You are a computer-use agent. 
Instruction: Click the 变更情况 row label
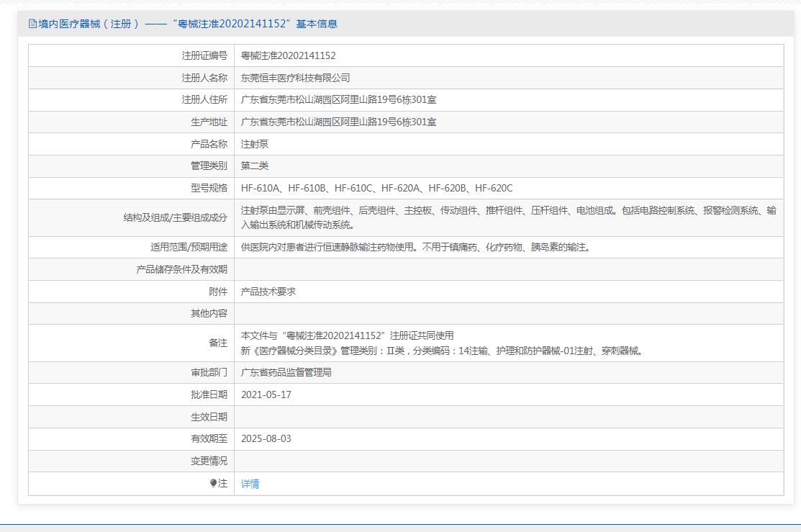209,461
